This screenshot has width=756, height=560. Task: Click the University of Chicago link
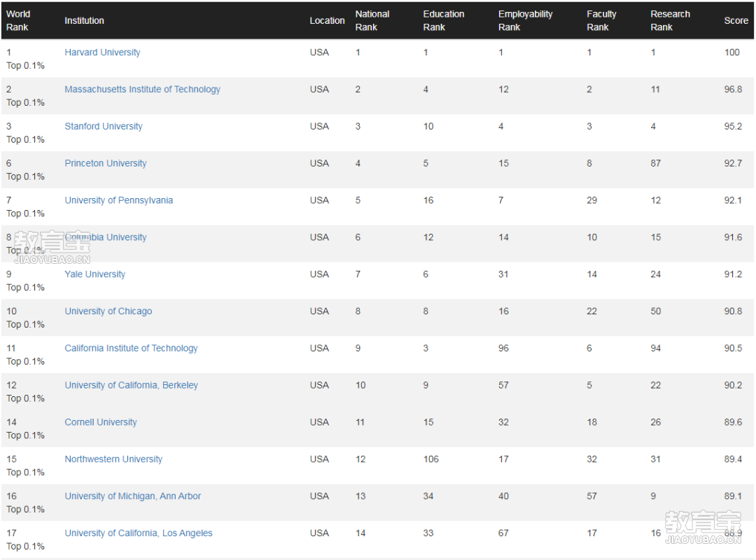point(108,311)
